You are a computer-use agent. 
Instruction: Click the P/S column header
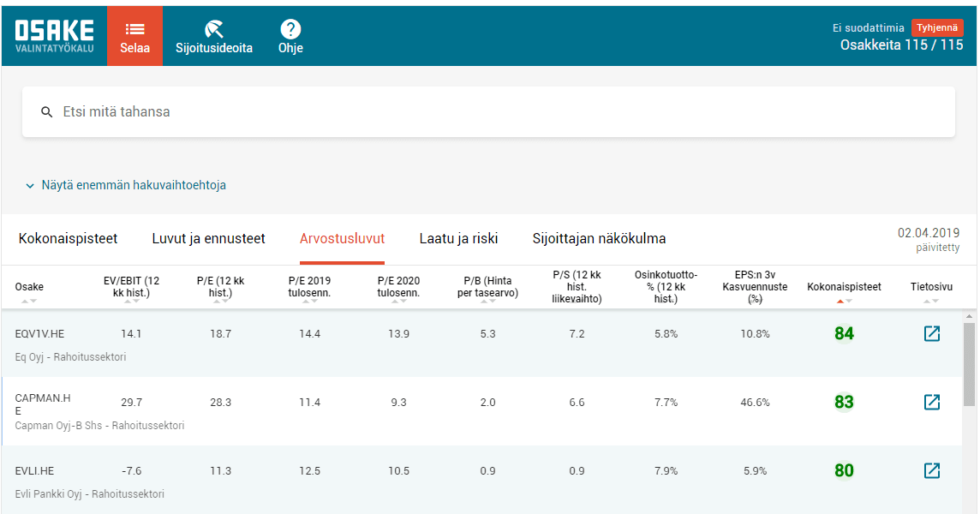coord(577,286)
